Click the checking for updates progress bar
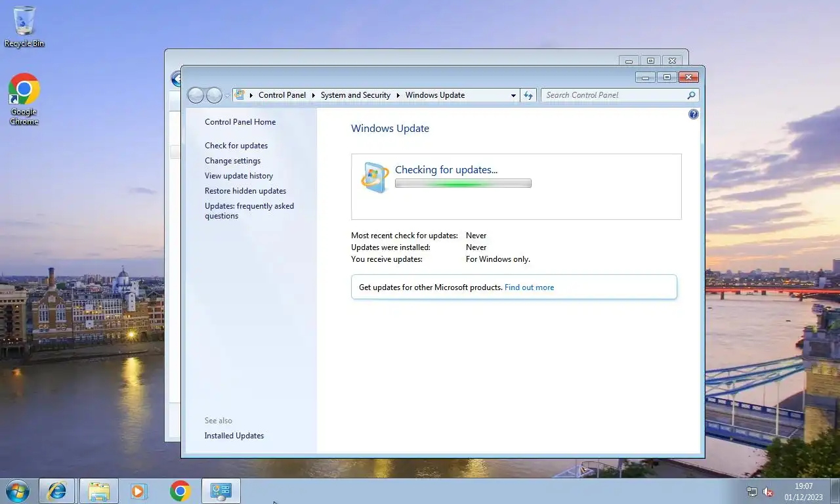Viewport: 840px width, 504px height. pos(463,184)
